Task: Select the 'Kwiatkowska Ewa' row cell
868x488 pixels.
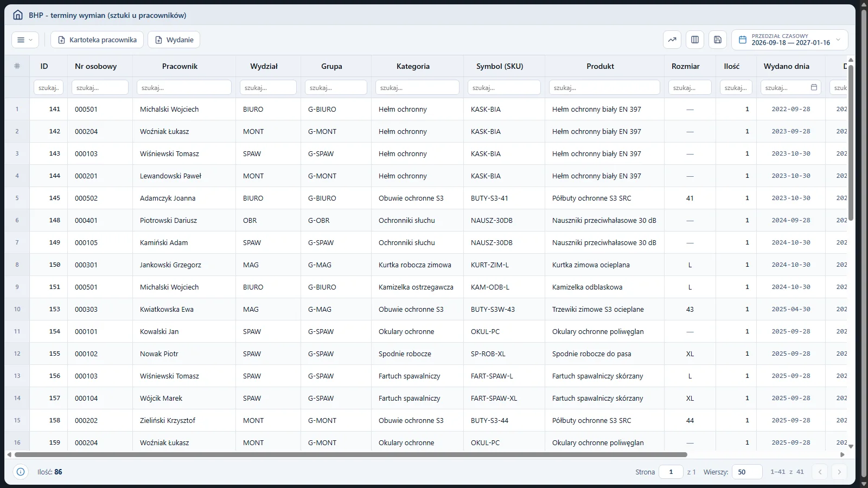Action: tap(184, 309)
